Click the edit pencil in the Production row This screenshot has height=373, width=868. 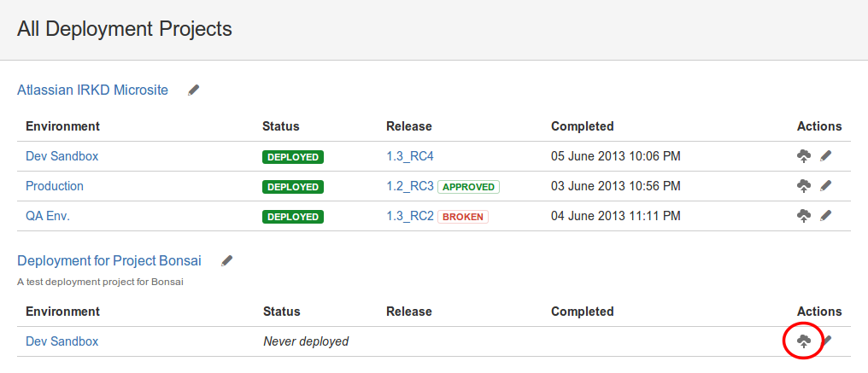pos(826,186)
